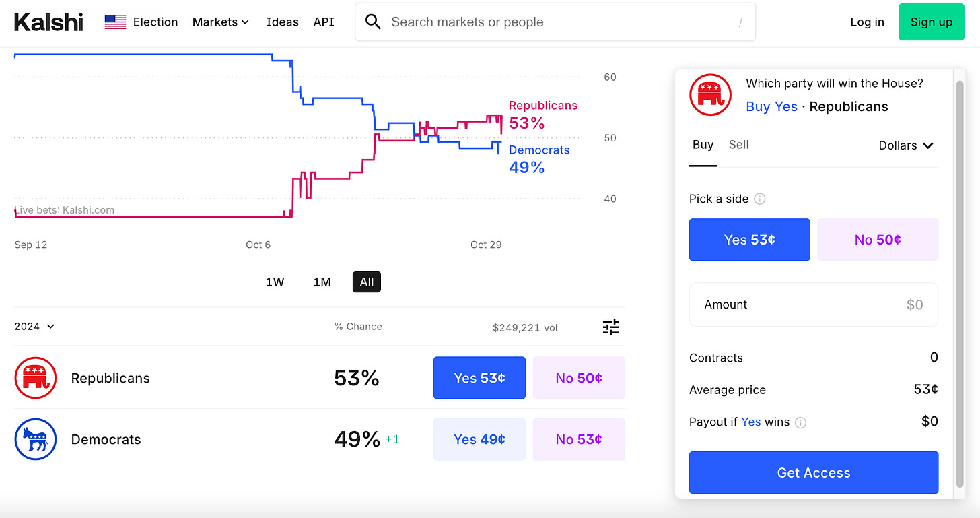Viewport: 980px width, 518px height.
Task: Click the Amount input field
Action: pyautogui.click(x=814, y=304)
